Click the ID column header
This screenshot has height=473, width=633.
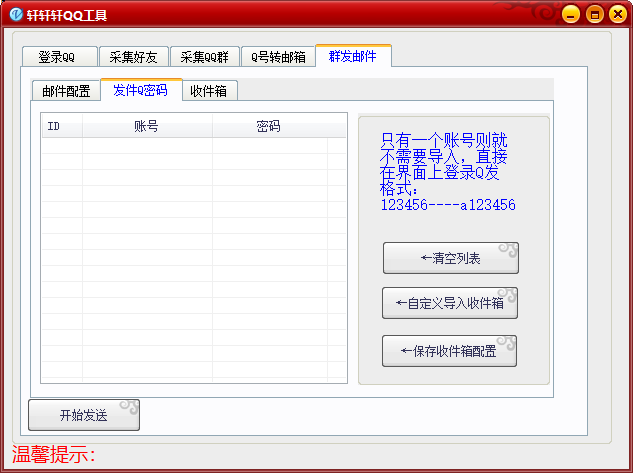click(62, 126)
